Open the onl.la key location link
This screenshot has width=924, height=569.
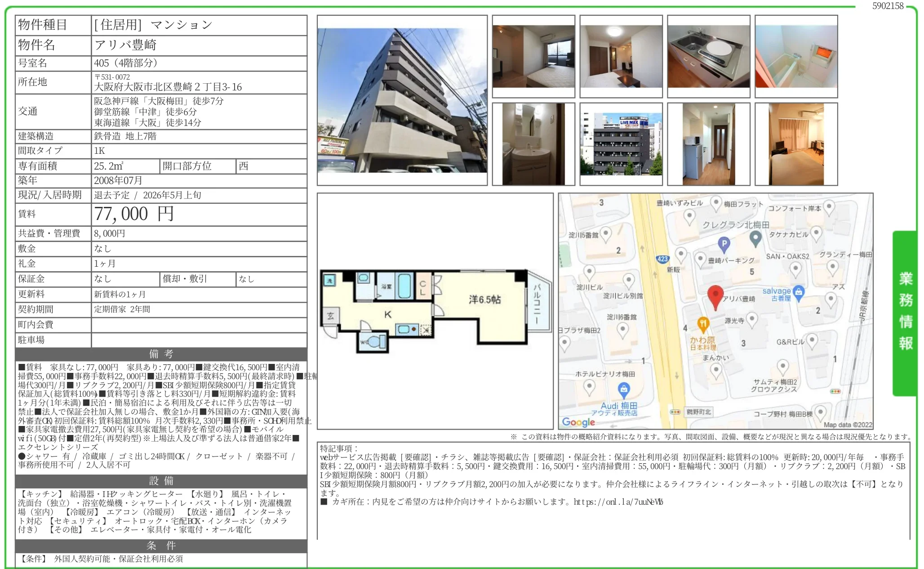tap(618, 502)
